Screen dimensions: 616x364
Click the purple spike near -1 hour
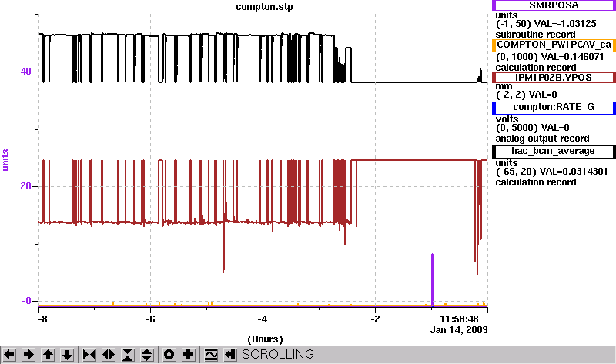pyautogui.click(x=433, y=279)
